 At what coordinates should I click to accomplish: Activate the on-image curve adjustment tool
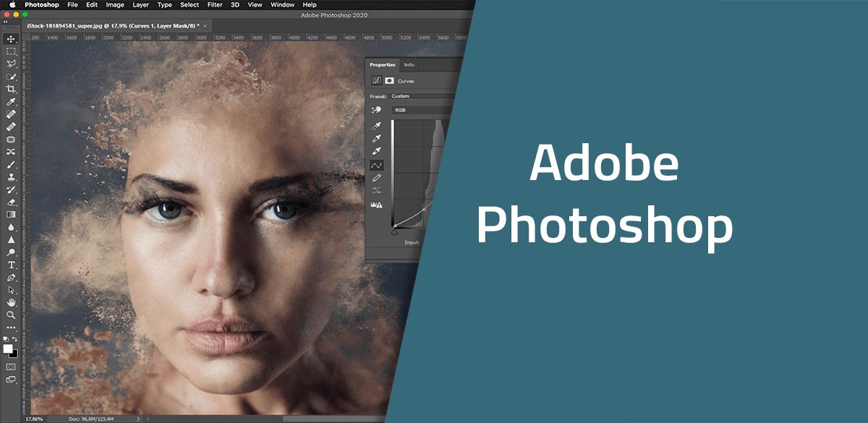[376, 110]
